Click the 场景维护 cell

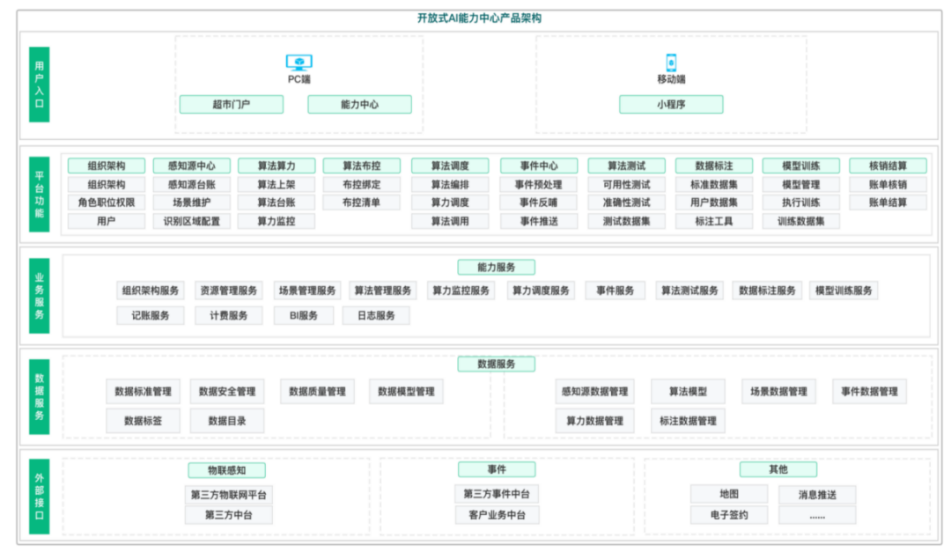tap(192, 203)
